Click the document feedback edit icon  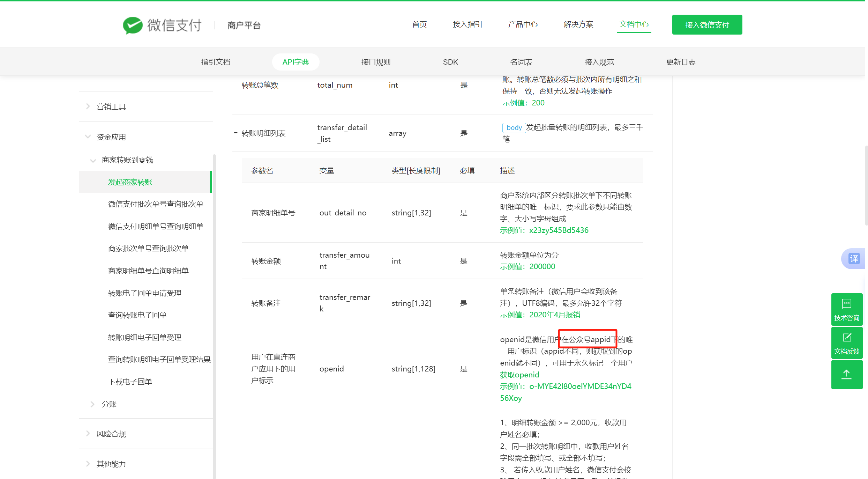point(847,338)
